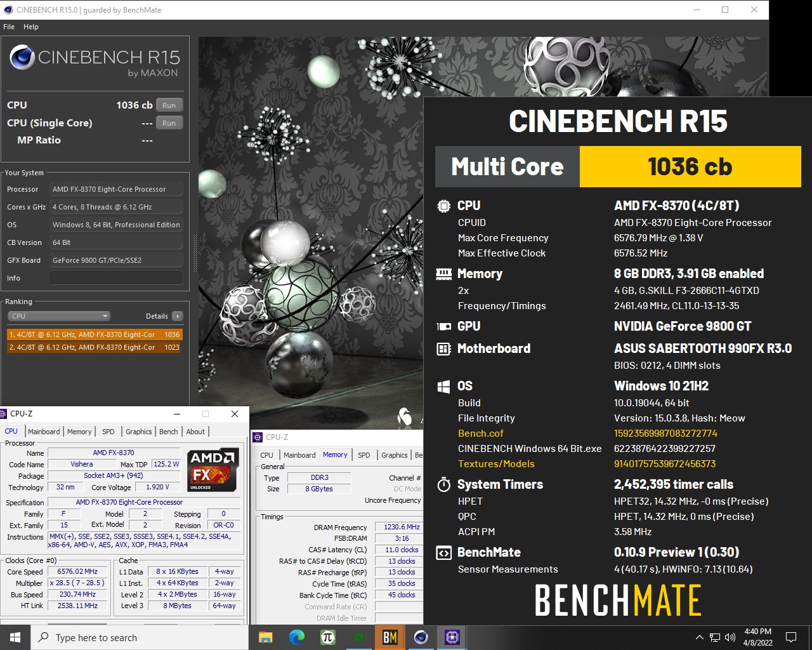Run the CPU multi-core benchmark
This screenshot has height=650, width=812.
point(169,105)
